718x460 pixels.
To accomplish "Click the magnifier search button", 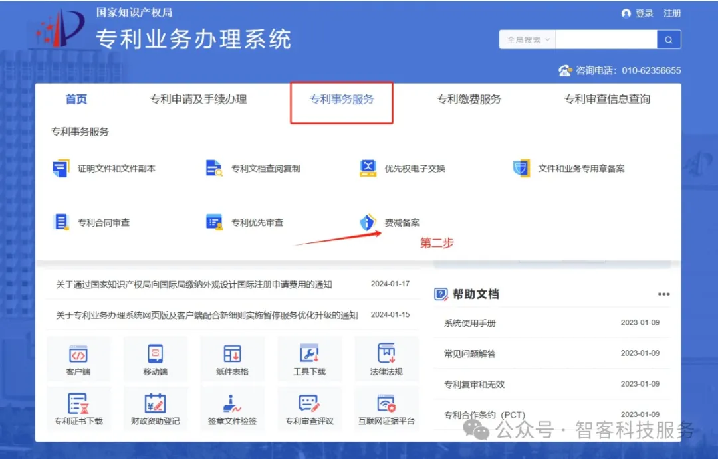I will click(669, 39).
